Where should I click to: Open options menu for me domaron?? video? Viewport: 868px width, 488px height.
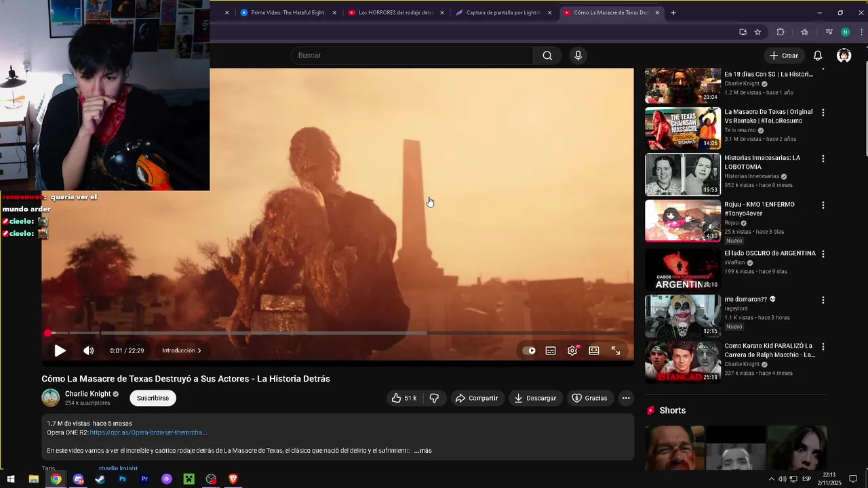pos(823,300)
